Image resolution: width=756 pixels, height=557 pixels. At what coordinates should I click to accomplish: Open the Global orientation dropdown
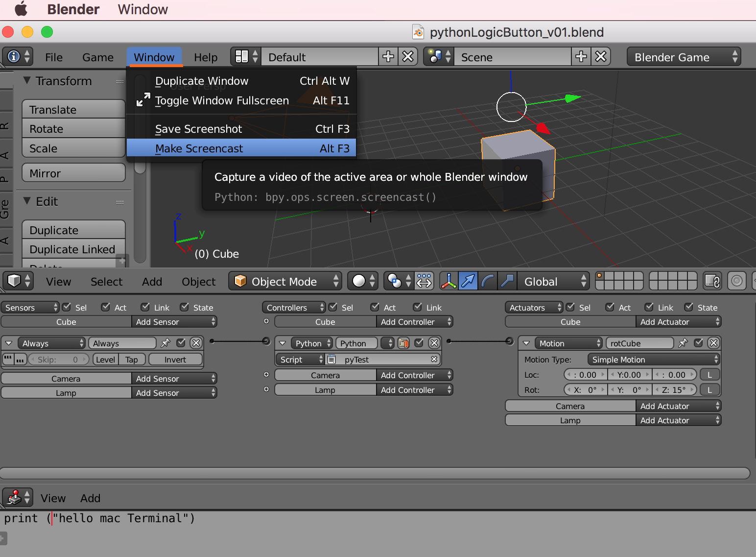click(553, 281)
